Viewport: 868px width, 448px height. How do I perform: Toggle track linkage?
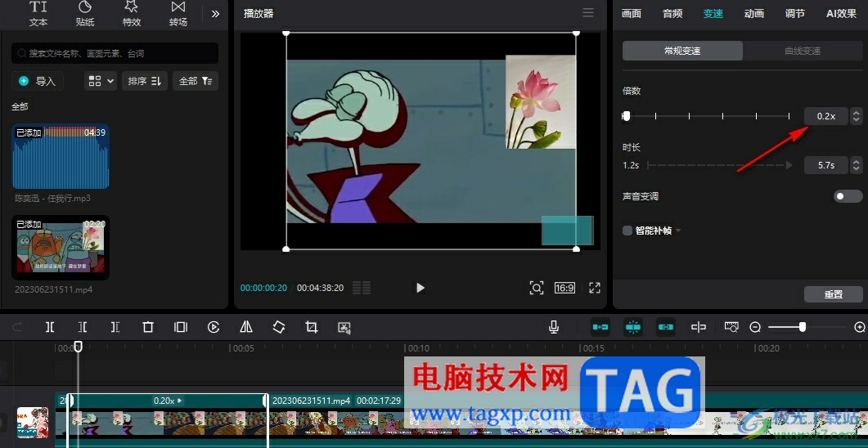click(666, 327)
